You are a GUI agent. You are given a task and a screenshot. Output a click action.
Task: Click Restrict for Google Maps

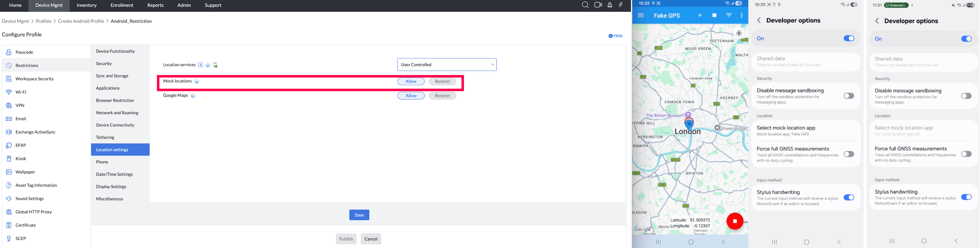tap(442, 96)
